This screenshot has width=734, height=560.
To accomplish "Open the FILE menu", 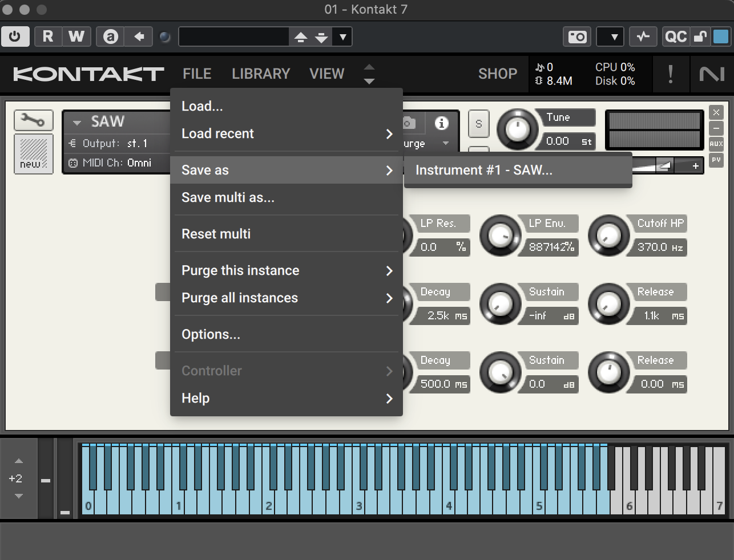I will 197,74.
